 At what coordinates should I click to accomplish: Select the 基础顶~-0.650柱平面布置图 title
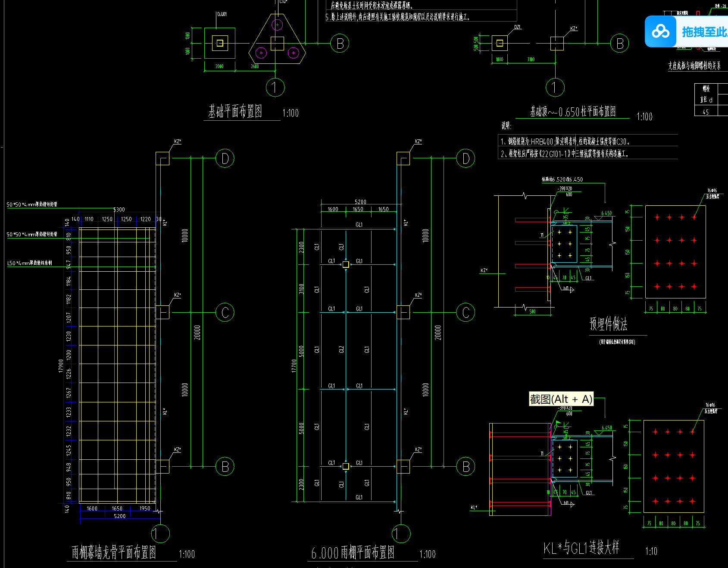(573, 112)
